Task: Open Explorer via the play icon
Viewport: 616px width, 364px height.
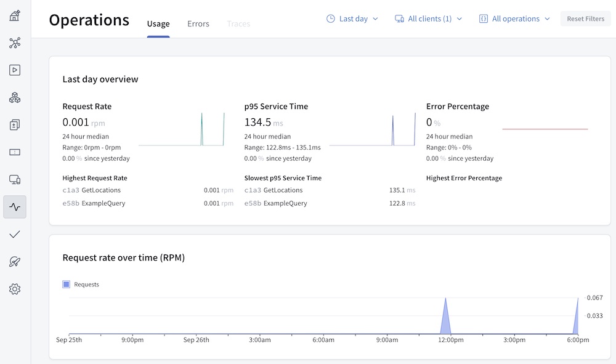Action: pos(15,70)
